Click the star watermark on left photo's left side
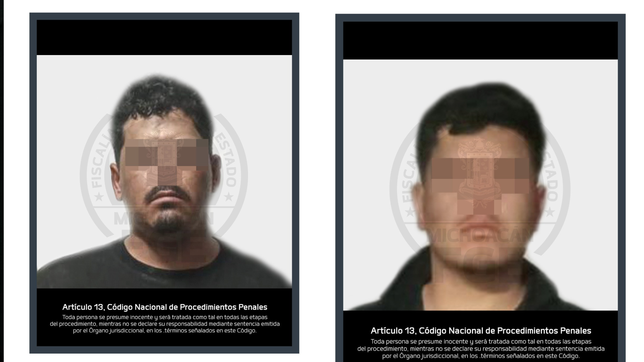The height and width of the screenshot is (362, 644). tap(99, 197)
